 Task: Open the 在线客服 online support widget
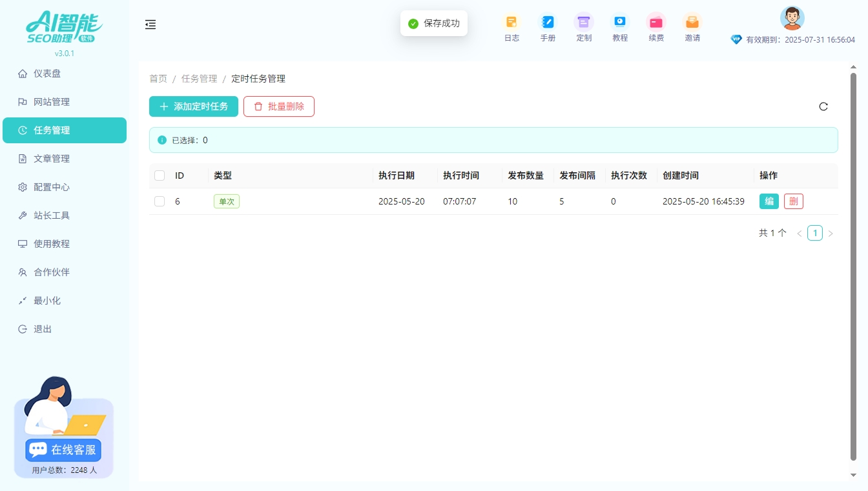[x=63, y=449]
